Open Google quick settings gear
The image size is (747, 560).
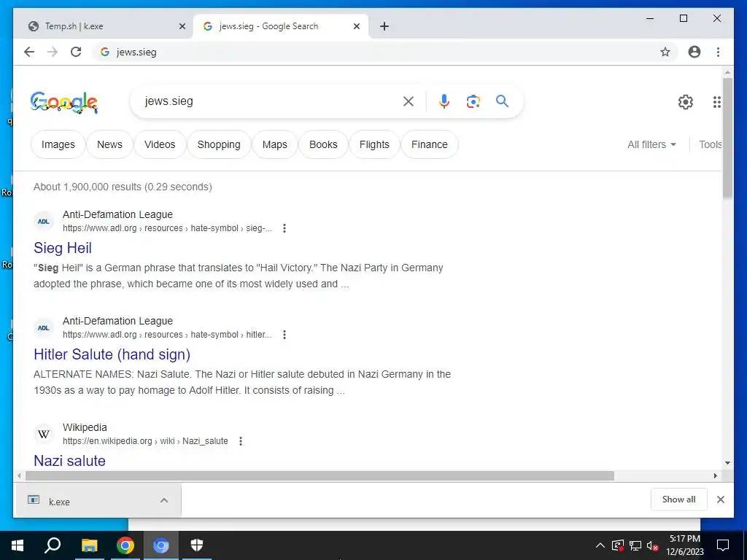[685, 102]
